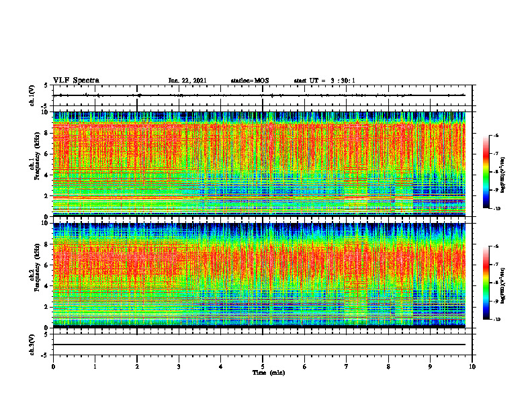Click the "Time (min)" x-axis label
Image resolution: width=532 pixels, height=411 pixels.
click(x=269, y=373)
